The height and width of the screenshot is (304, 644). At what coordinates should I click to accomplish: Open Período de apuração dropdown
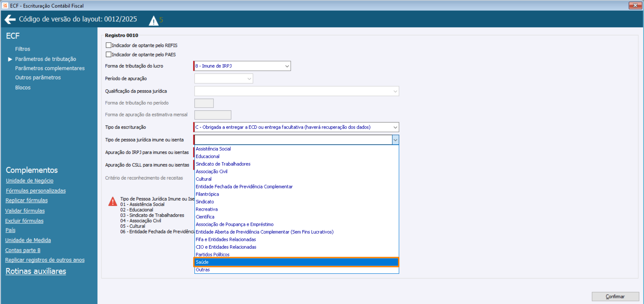coord(224,79)
